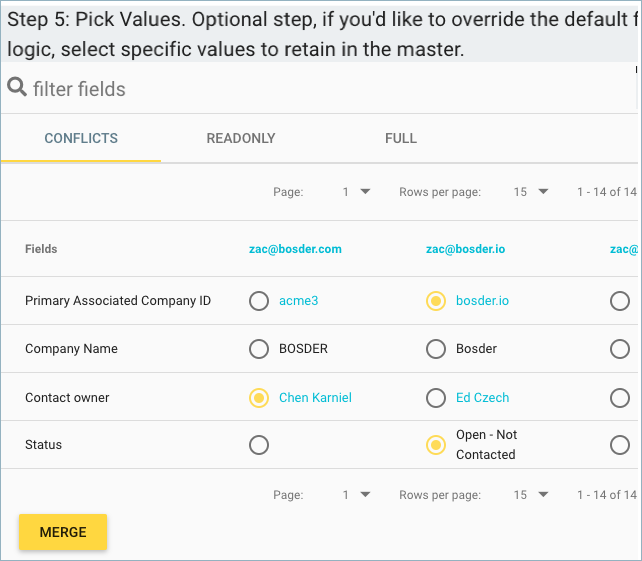Open the acme3 company link
The height and width of the screenshot is (561, 642).
click(x=298, y=301)
